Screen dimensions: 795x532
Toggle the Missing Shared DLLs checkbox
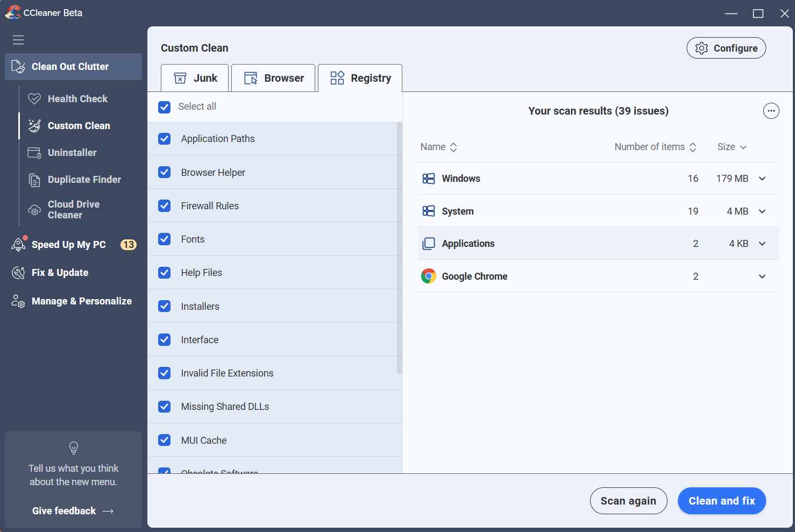click(165, 407)
